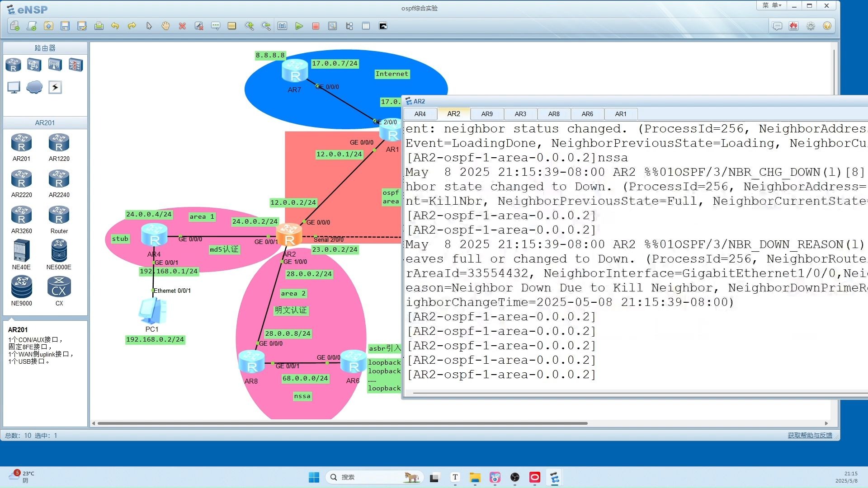Reset zoom with the 1:1 icon
868x488 pixels.
pyautogui.click(x=283, y=26)
